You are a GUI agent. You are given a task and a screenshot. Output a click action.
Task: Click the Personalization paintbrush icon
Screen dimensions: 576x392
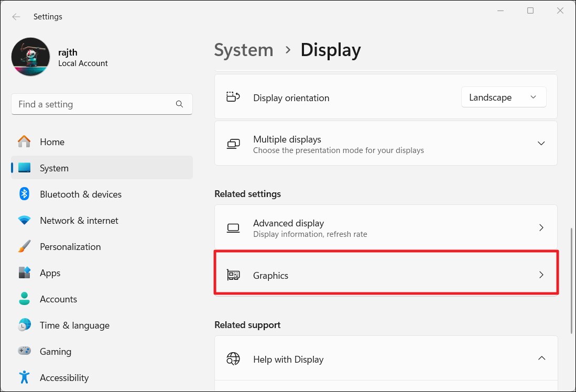tap(24, 247)
